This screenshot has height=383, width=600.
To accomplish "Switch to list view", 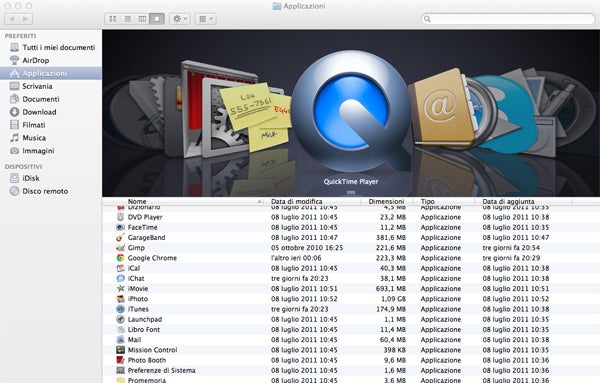I will point(127,19).
